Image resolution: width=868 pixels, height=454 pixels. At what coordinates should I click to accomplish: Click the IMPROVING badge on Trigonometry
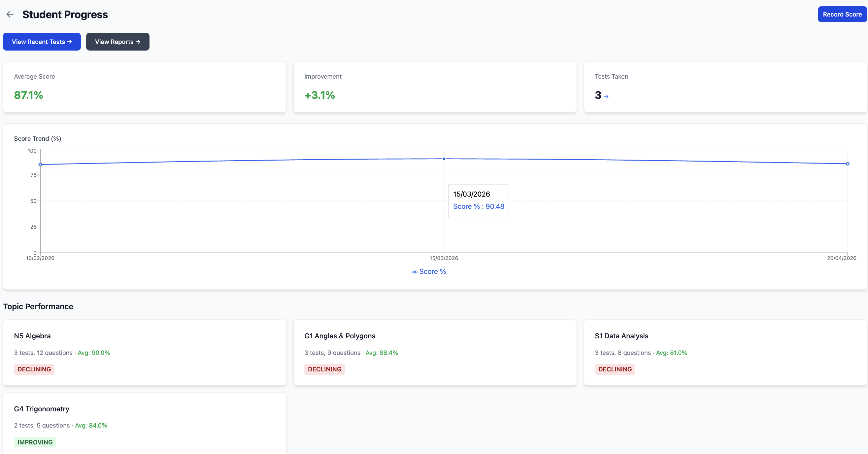(35, 442)
